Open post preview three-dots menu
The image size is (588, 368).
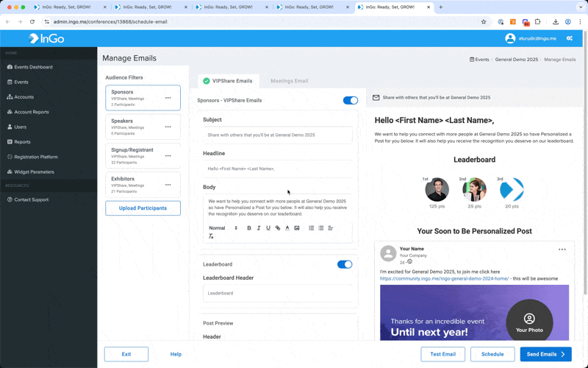(x=562, y=250)
